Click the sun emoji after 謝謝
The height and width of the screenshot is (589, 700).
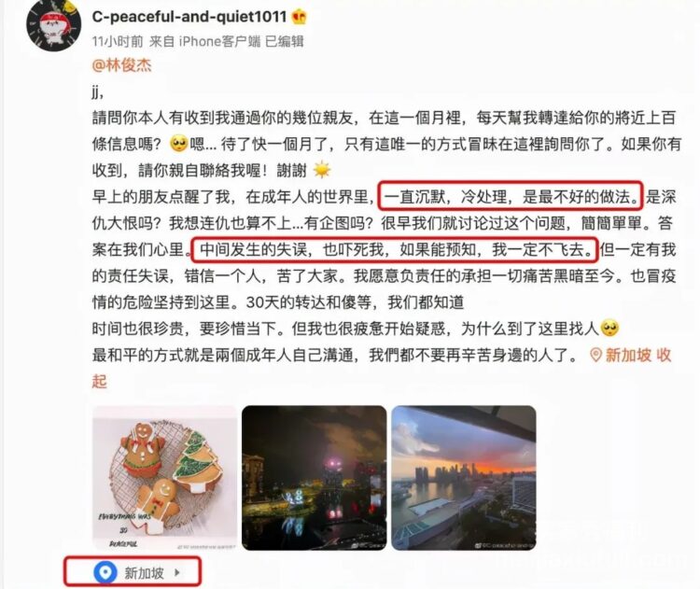click(x=321, y=171)
